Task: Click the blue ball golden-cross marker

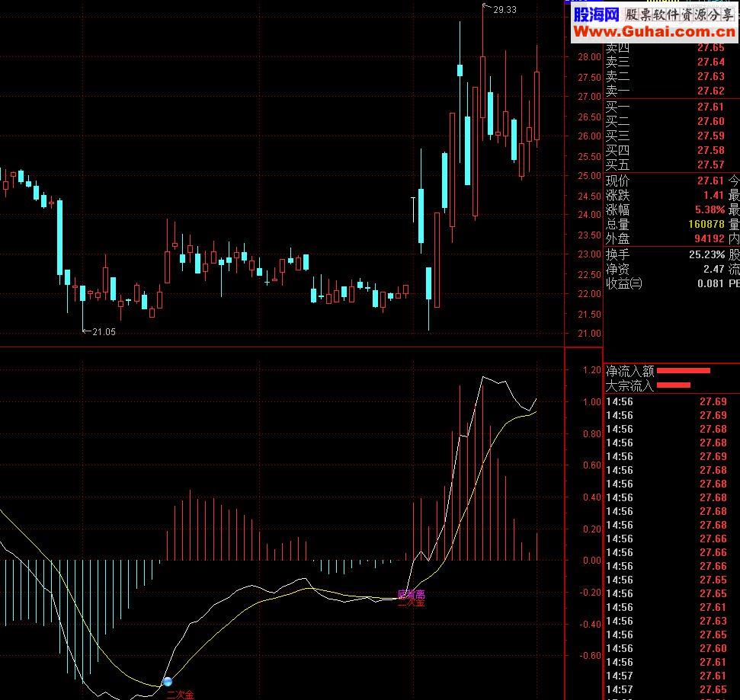Action: tap(168, 682)
